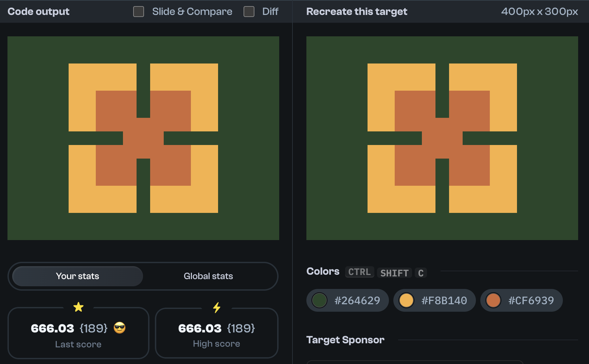Switch to Global stats
This screenshot has height=364, width=589.
[208, 276]
